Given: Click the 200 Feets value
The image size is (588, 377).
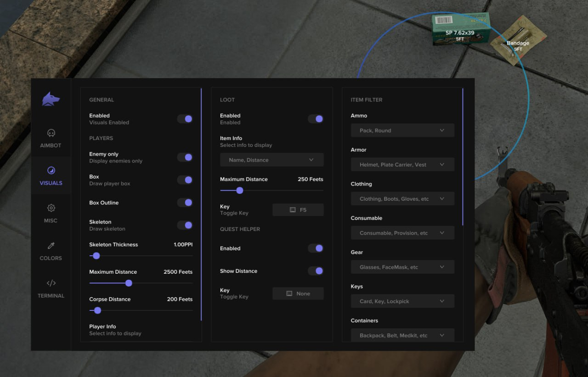Looking at the screenshot, I should 180,299.
